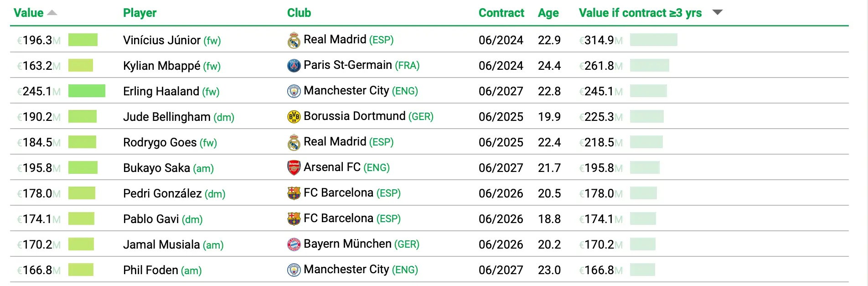The image size is (868, 286).
Task: Open Jude Bellingham player link
Action: pos(166,117)
